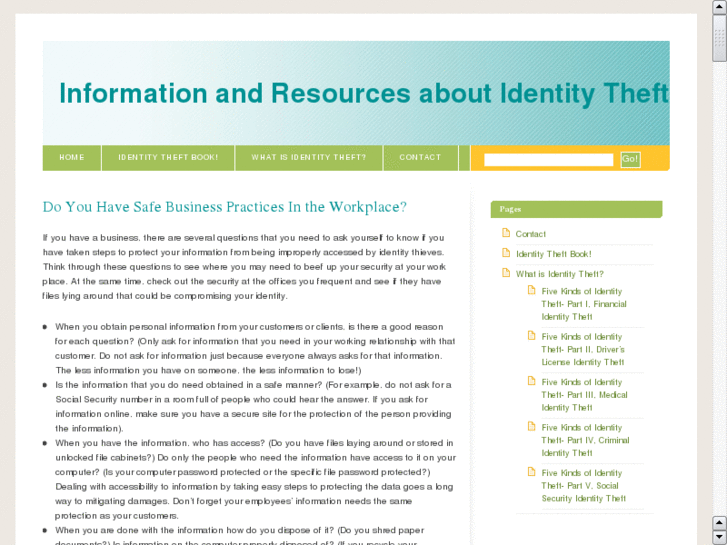Open What is Identity Theft? sidebar link

560,274
